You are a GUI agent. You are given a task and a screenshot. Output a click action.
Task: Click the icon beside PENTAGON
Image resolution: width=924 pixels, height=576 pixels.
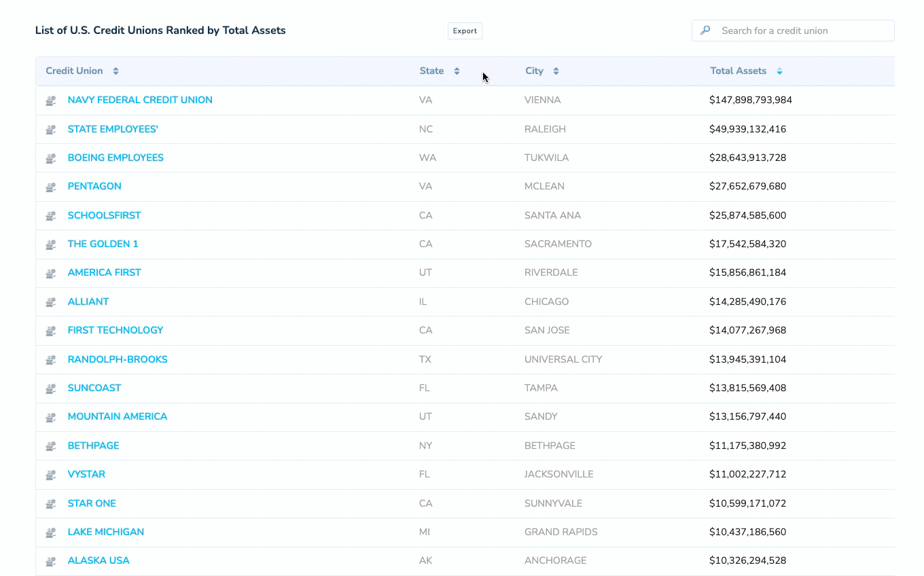tap(51, 187)
